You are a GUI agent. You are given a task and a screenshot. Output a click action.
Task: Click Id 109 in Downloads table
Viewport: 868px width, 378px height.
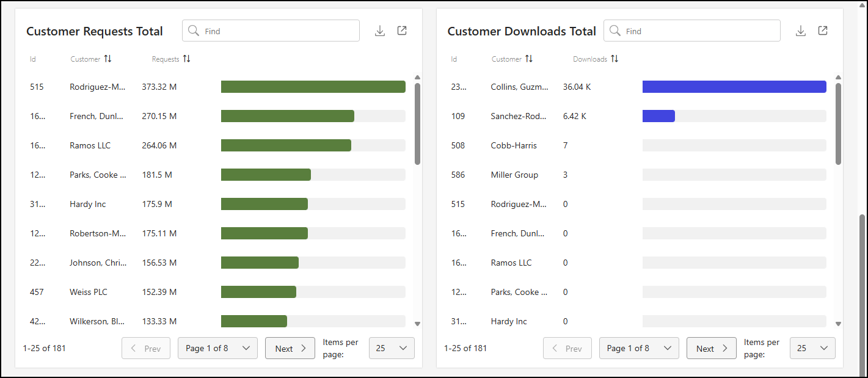pos(458,116)
